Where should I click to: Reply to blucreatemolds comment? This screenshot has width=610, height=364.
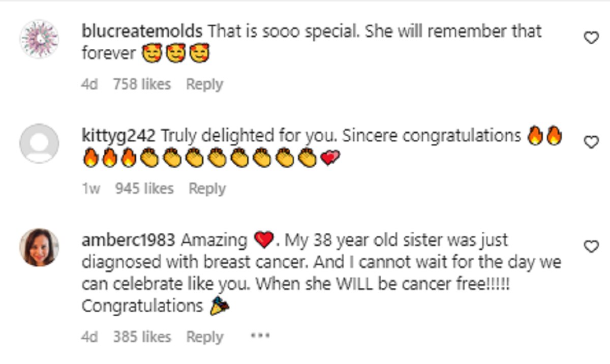click(x=204, y=84)
